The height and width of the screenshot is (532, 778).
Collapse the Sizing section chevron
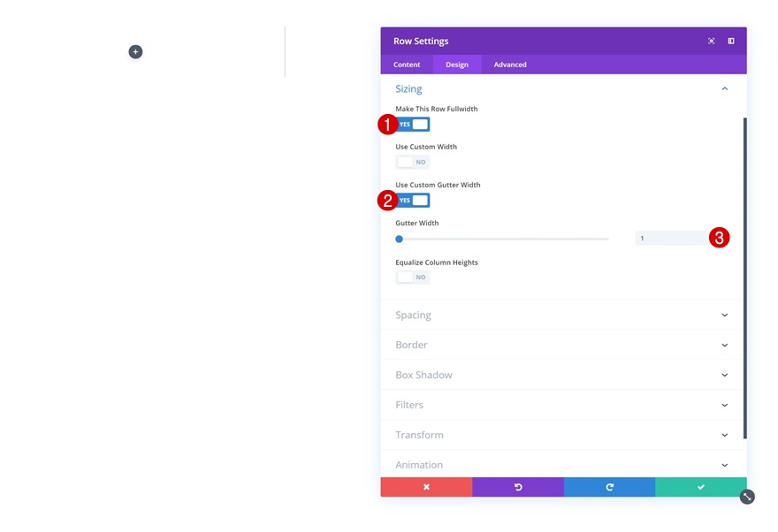(724, 88)
